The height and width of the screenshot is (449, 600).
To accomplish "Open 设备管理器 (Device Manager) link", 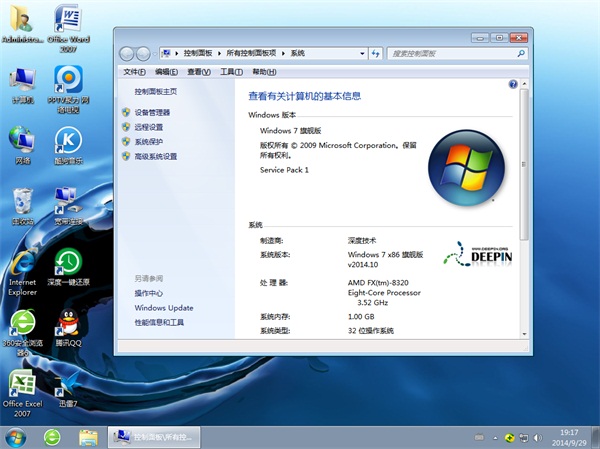I will pyautogui.click(x=152, y=112).
